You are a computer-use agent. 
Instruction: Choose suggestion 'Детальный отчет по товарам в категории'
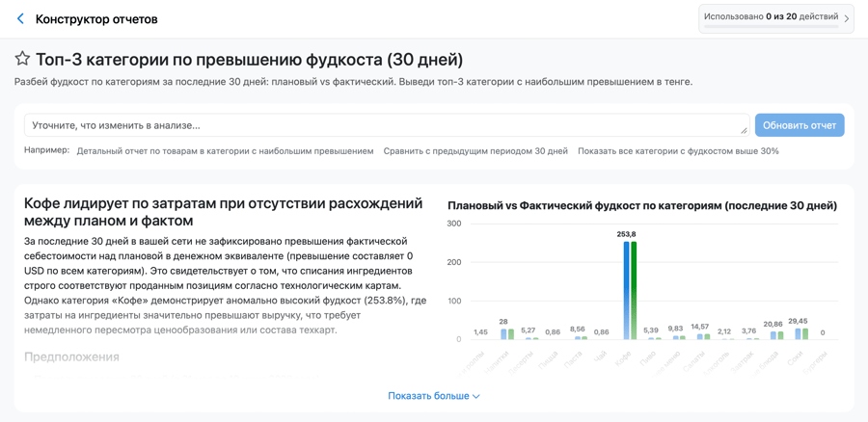point(225,151)
